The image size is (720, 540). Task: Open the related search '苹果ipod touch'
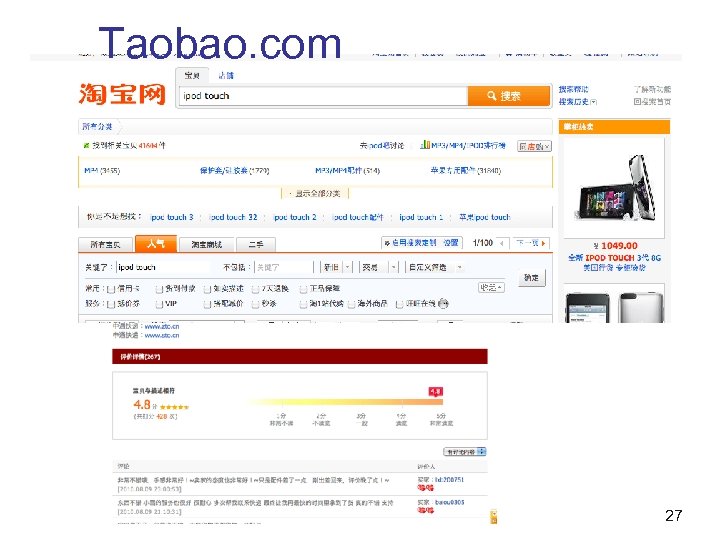[484, 217]
